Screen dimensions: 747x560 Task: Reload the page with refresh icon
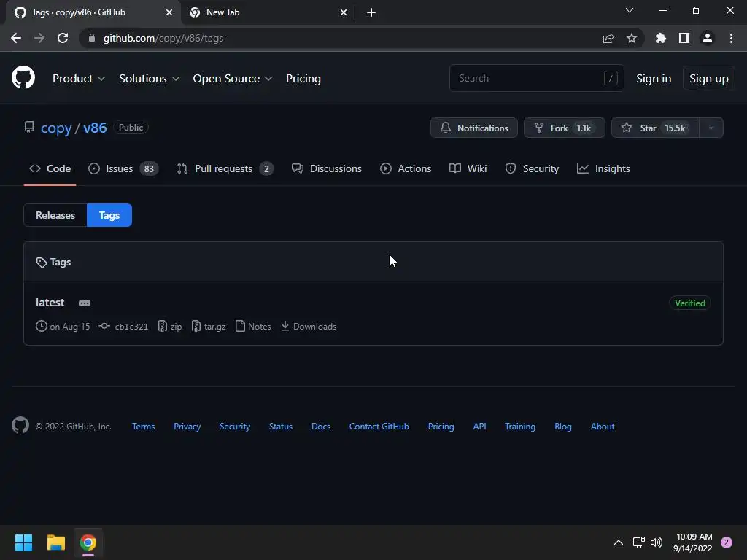tap(63, 38)
